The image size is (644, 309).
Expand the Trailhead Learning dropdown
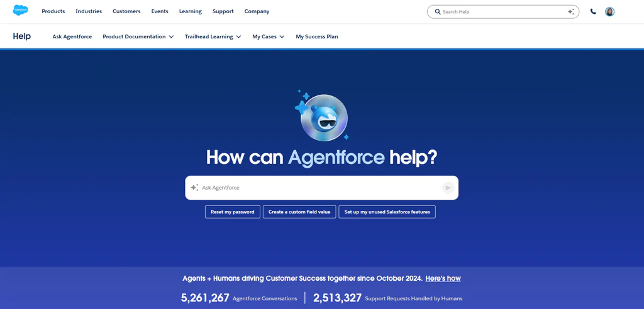click(x=213, y=36)
